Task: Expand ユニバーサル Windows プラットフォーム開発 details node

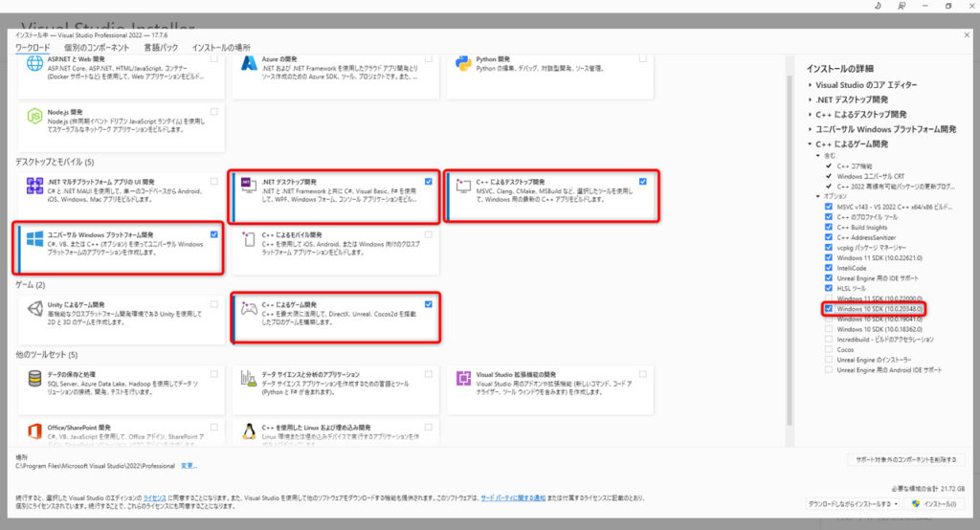Action: pos(810,129)
